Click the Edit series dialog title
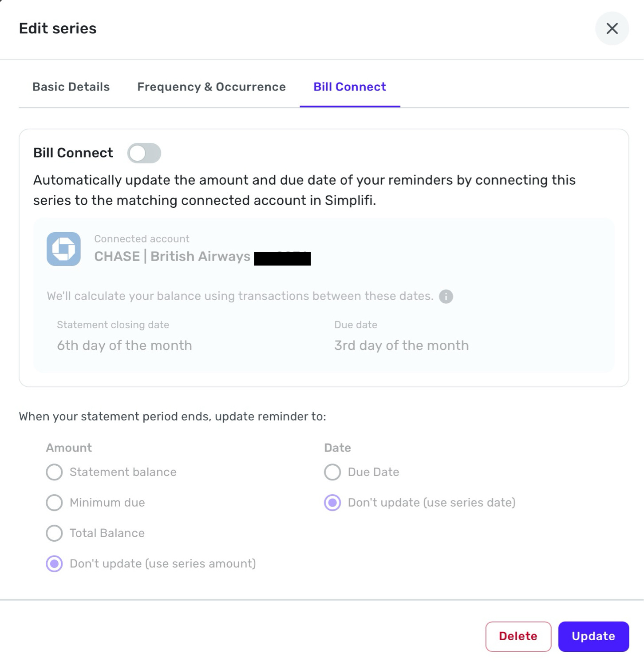 58,28
